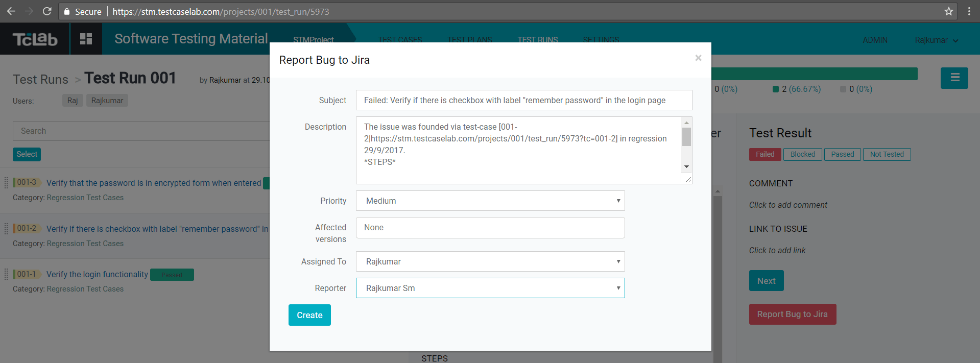This screenshot has height=363, width=980.
Task: Open the TEST CASES tab
Action: tap(400, 40)
